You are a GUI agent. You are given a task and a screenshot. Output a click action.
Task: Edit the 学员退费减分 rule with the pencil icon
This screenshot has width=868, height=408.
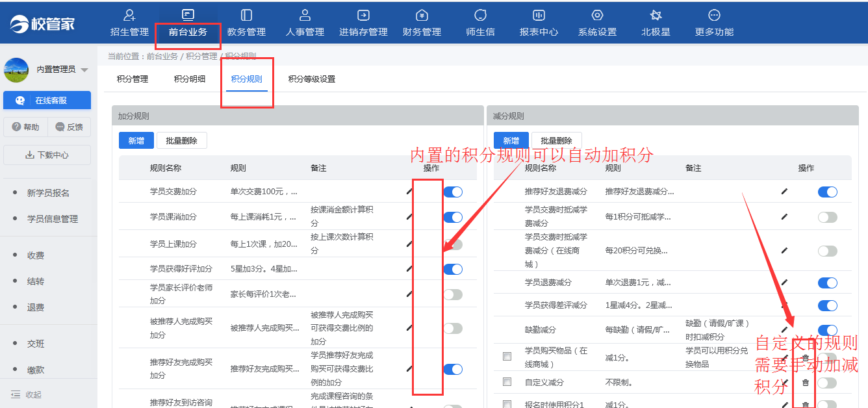(x=784, y=282)
